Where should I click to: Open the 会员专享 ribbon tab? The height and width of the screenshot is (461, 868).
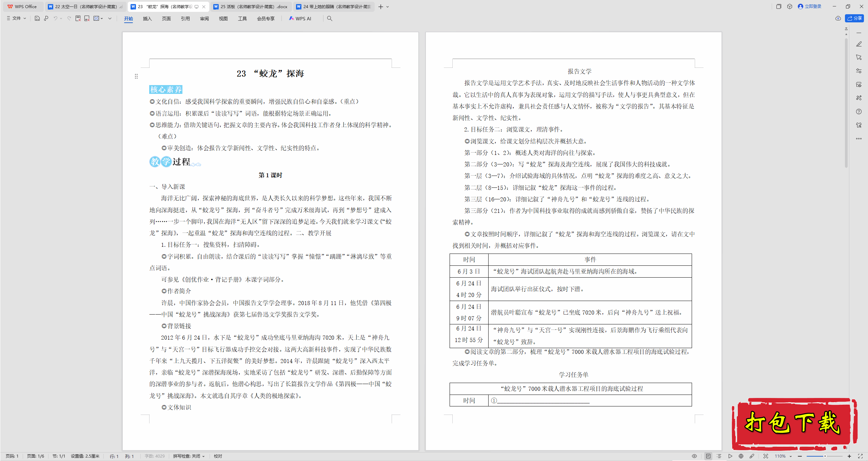266,19
